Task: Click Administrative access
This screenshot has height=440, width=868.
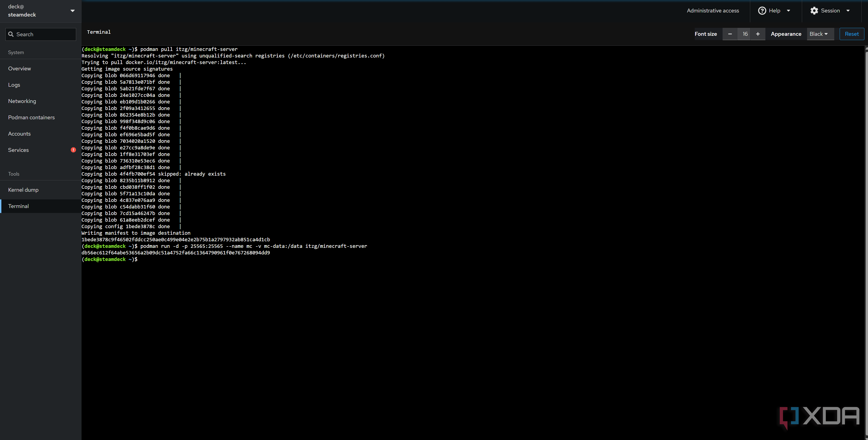Action: (713, 11)
